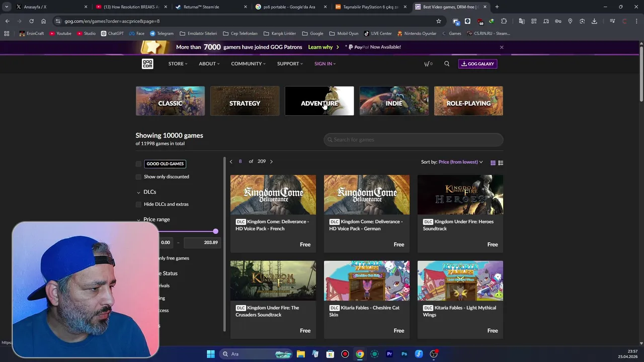This screenshot has width=644, height=362.
Task: Go to next results page arrow
Action: [x=271, y=161]
